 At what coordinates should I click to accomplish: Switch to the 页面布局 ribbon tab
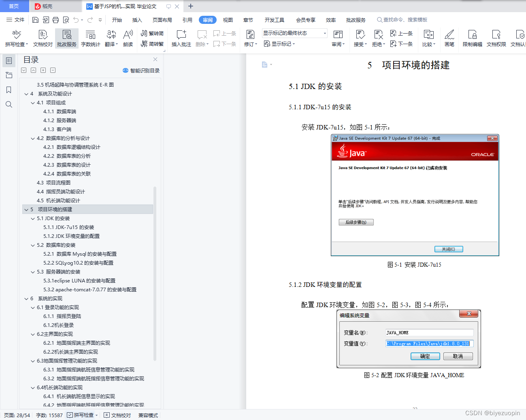tap(162, 20)
